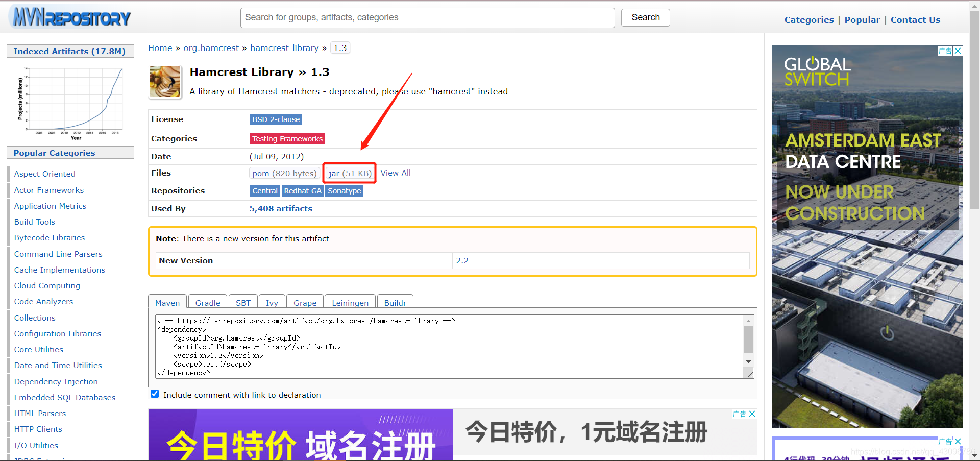Open new version 2.2 link
980x461 pixels.
coord(462,260)
